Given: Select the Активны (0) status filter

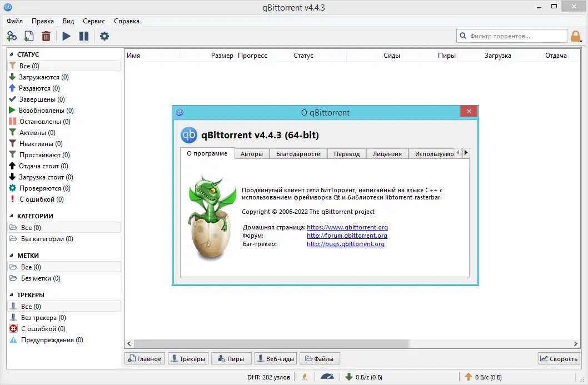Looking at the screenshot, I should [x=64, y=133].
